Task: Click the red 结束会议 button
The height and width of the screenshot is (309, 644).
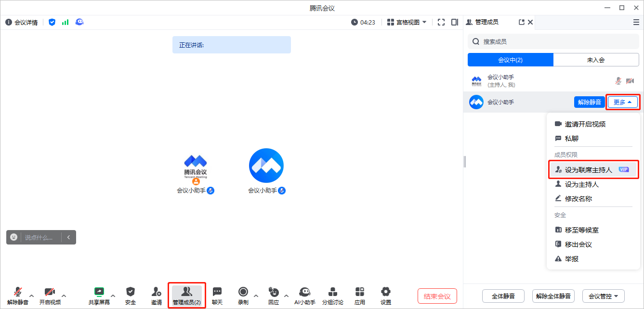Action: pos(437,296)
